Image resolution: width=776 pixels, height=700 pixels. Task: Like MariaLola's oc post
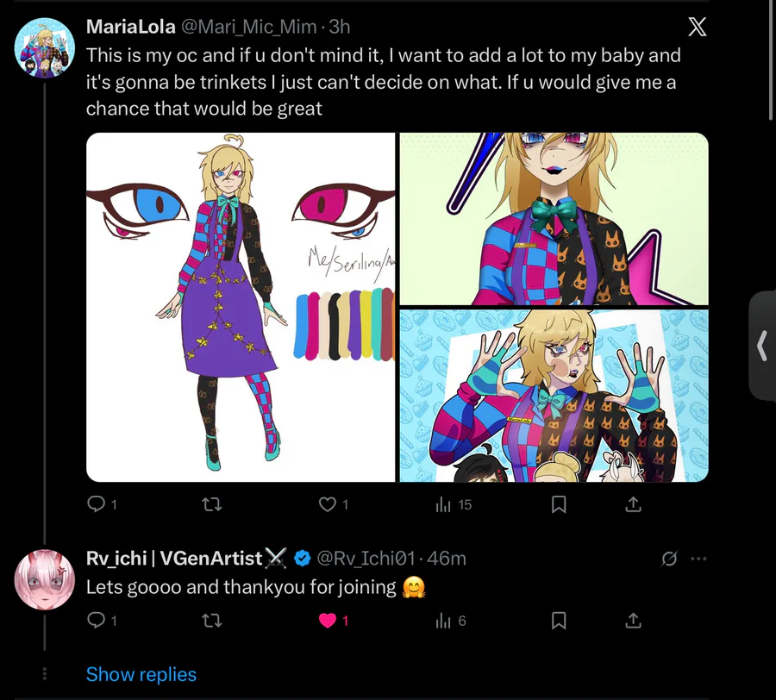328,504
